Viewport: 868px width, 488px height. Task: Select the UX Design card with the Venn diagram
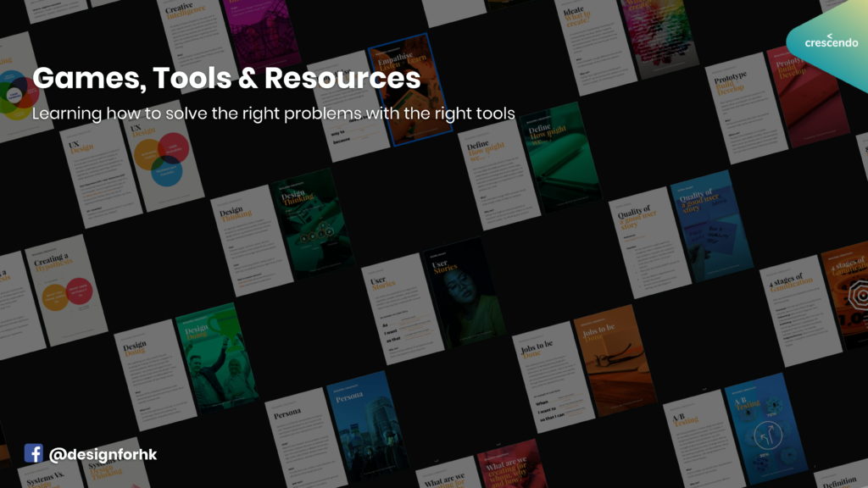tap(162, 156)
